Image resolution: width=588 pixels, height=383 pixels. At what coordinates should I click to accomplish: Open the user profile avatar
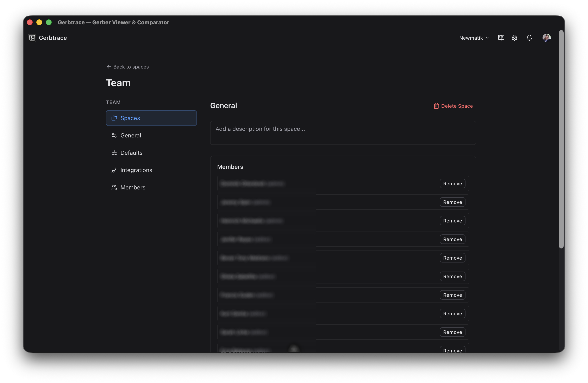[546, 38]
